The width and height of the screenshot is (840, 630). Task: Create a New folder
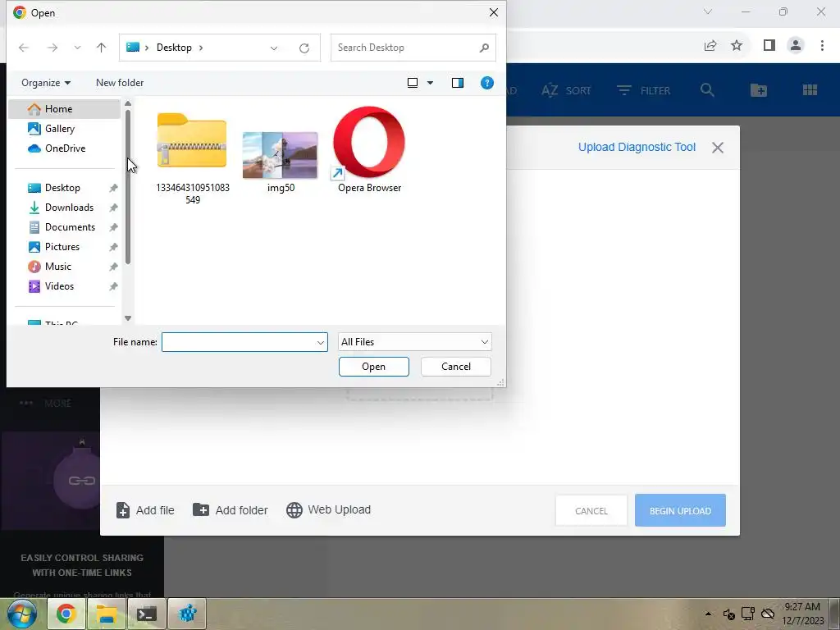pyautogui.click(x=120, y=83)
